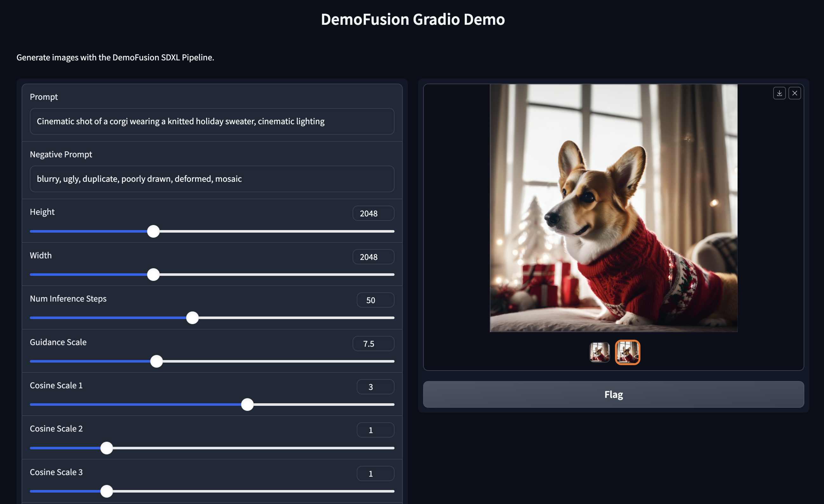Click the Width slider handle
The image size is (824, 504).
pos(153,275)
